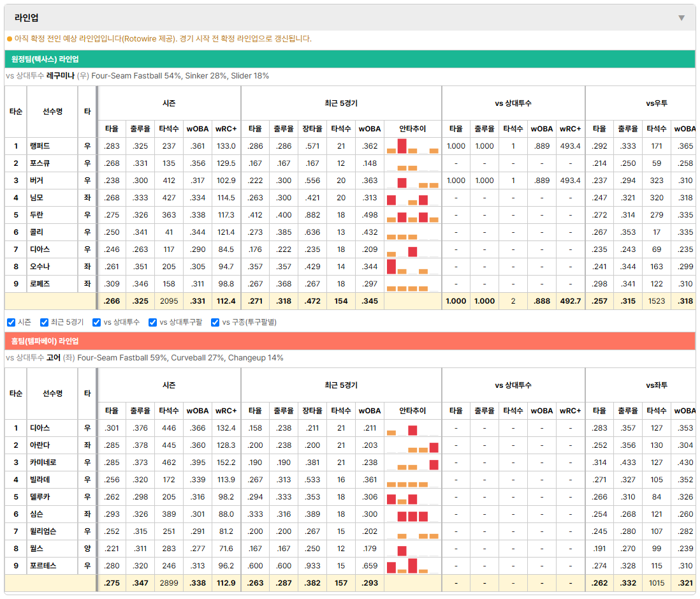Viewport: 700px width, 599px height.
Task: Uncheck the 최근 5경기 checkbox
Action: pyautogui.click(x=44, y=323)
